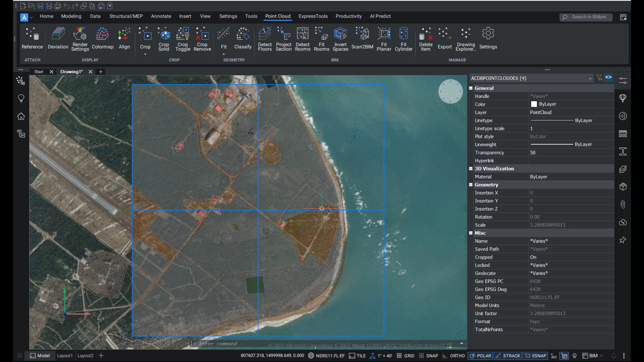The width and height of the screenshot is (644, 362).
Task: Open the Drawing Explorer
Action: (x=466, y=38)
